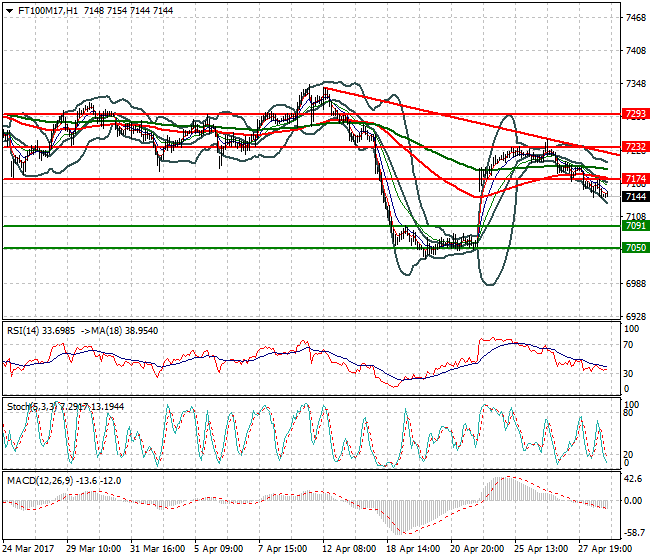Click the RSI scale value 70

coord(628,345)
